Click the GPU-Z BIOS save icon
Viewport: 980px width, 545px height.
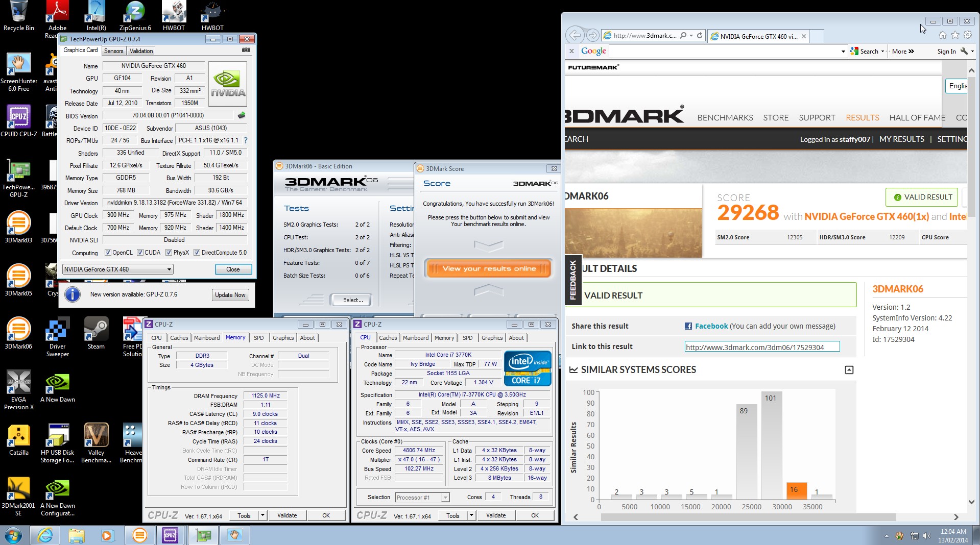tap(242, 115)
